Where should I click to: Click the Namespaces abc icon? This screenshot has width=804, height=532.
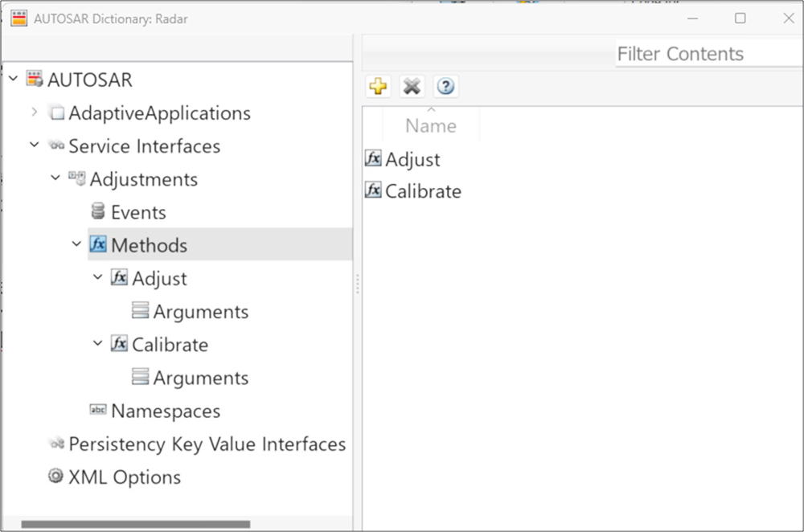98,410
